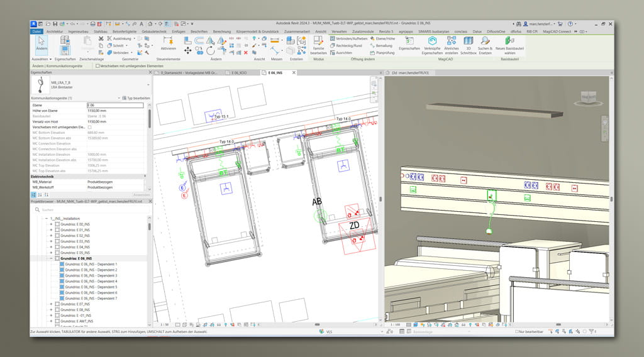Screen dimensions: 644x357
Task: Open the Gebäudetechnik ribbon tab
Action: 154,31
